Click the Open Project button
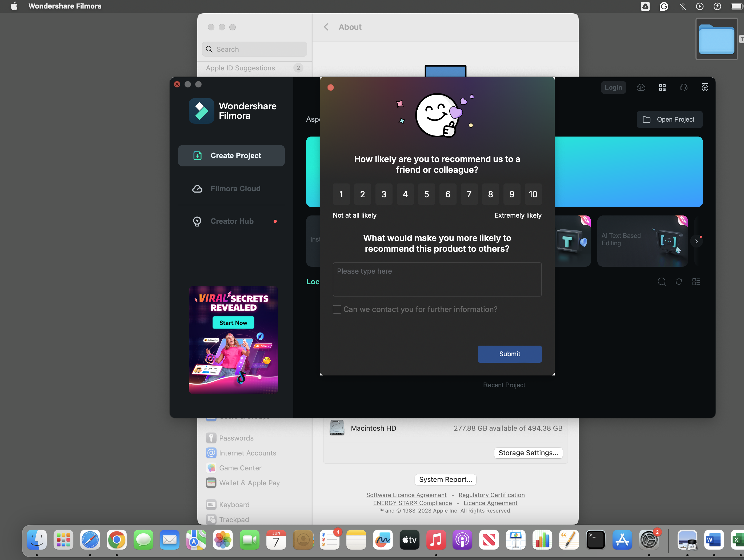Image resolution: width=744 pixels, height=560 pixels. coord(669,119)
